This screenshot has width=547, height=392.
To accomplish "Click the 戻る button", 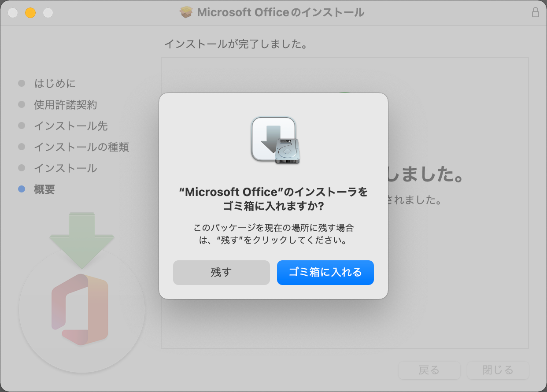I will pyautogui.click(x=429, y=370).
